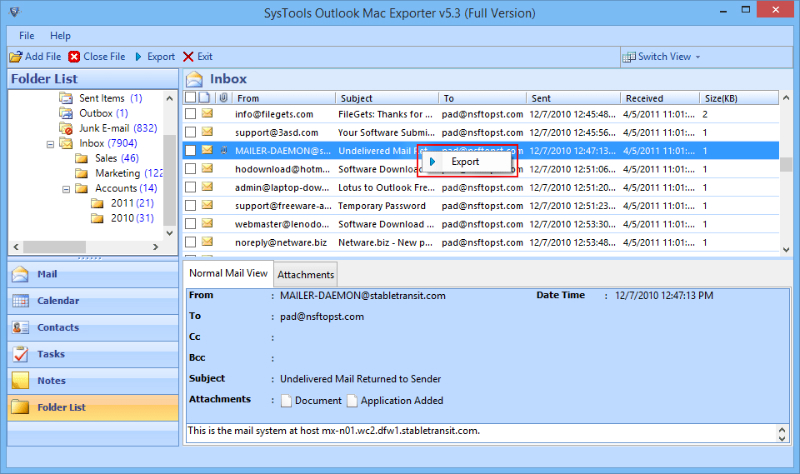800x474 pixels.
Task: Click the Calendar icon in sidebar
Action: [x=20, y=301]
